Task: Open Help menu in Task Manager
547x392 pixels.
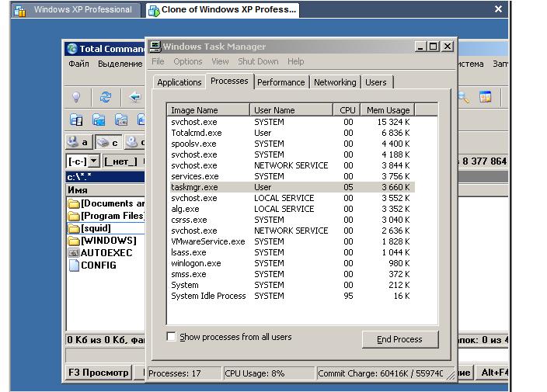Action: tap(295, 61)
